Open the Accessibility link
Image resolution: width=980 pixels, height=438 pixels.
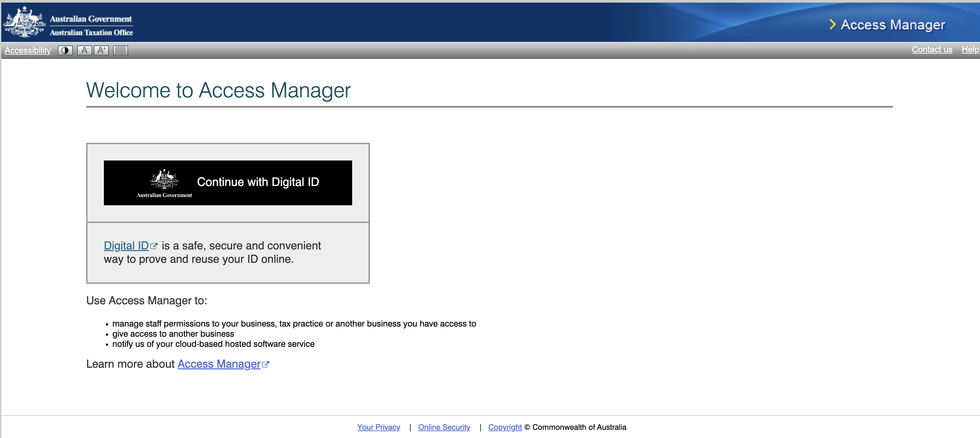tap(28, 50)
